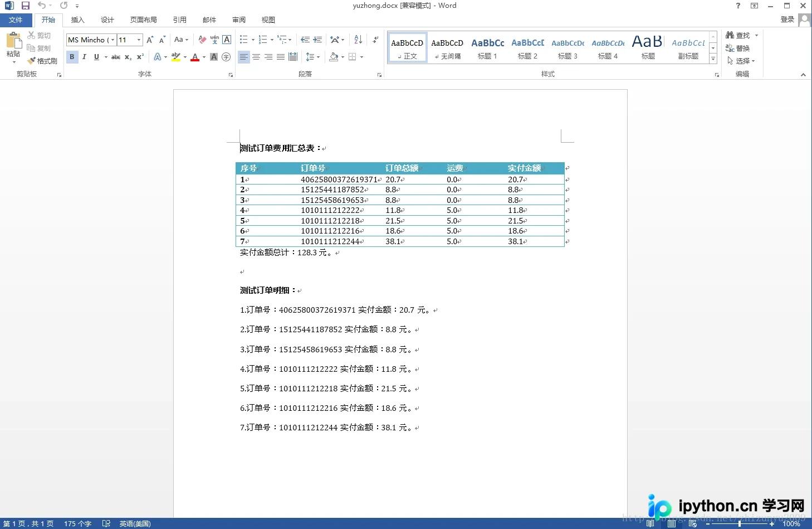
Task: Toggle Bold formatting
Action: 72,57
